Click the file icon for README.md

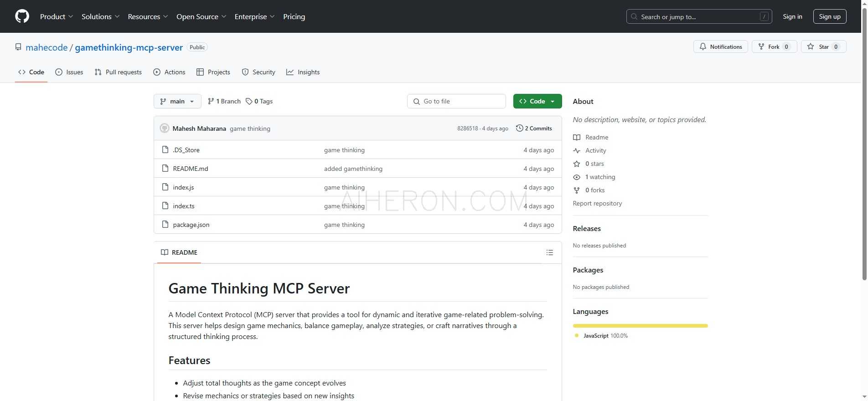165,168
